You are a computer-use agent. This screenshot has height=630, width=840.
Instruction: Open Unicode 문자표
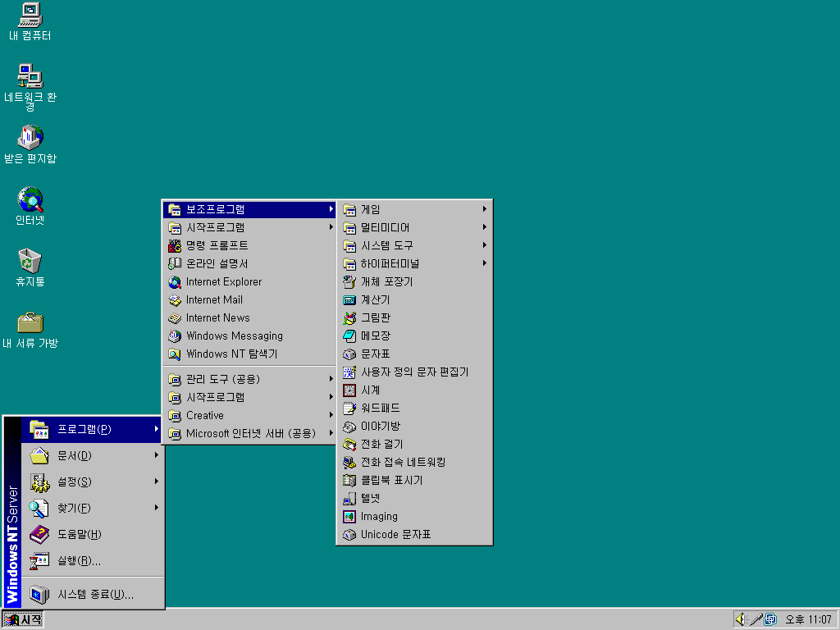coord(414,535)
